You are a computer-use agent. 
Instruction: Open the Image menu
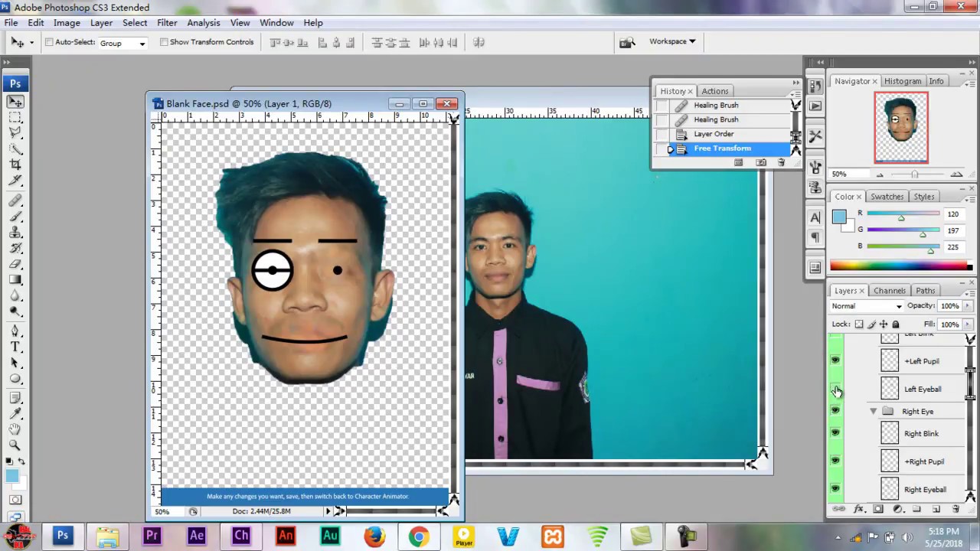tap(67, 23)
